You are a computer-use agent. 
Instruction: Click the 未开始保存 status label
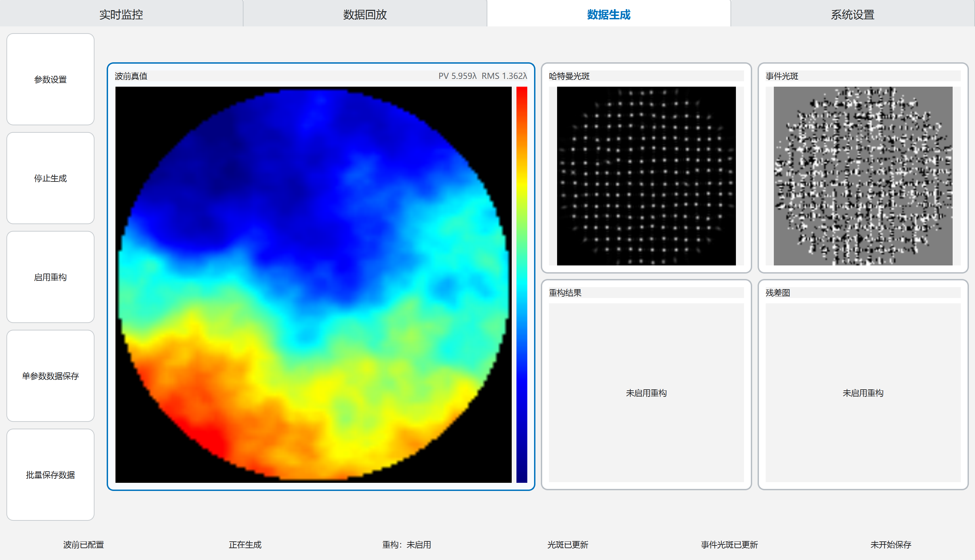click(891, 545)
